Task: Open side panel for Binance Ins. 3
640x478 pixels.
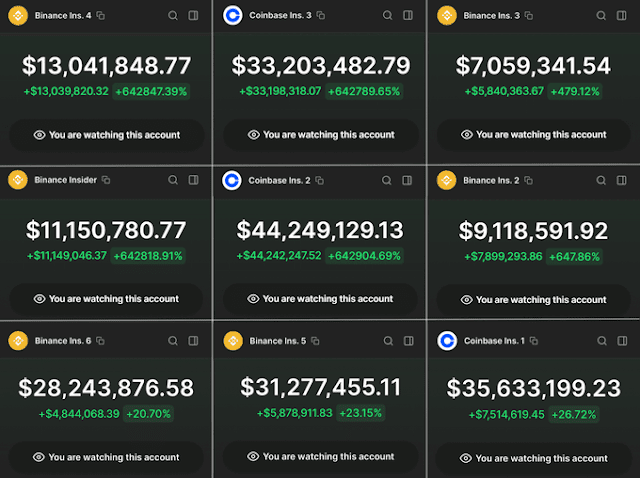Action: pyautogui.click(x=622, y=16)
